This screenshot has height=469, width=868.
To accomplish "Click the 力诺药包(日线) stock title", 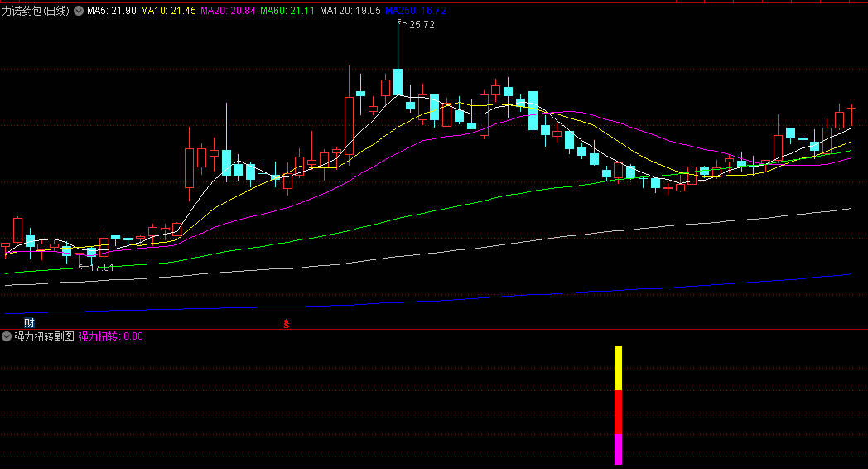I will (x=36, y=11).
